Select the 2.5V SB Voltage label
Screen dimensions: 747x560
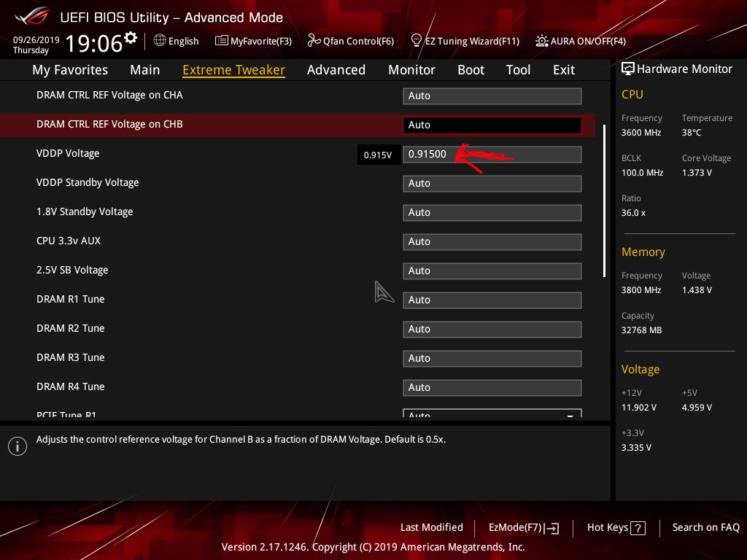(x=72, y=270)
